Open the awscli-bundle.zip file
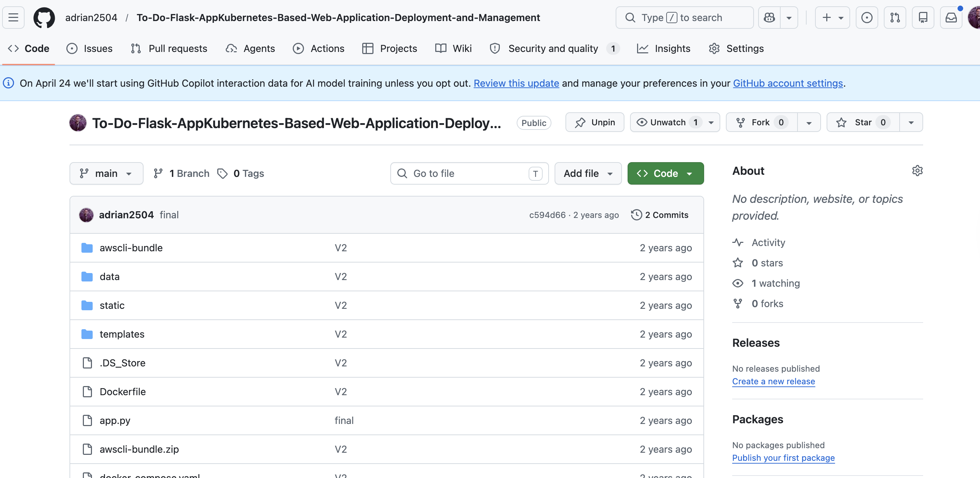Viewport: 980px width, 478px height. 139,449
